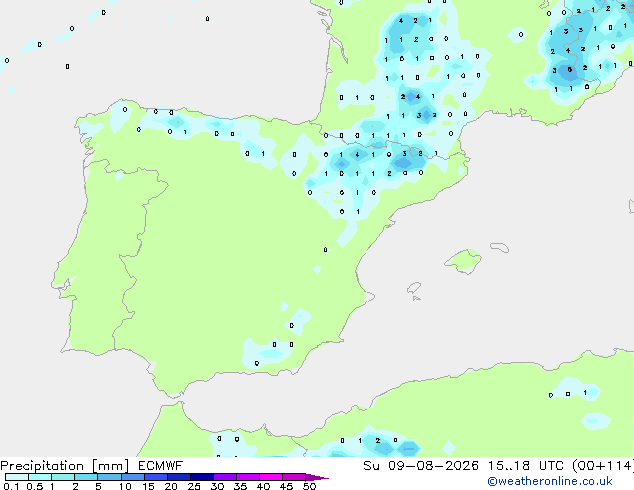Select the legend swatch between 5 and 10
Viewport: 634px width, 490px height.
[x=109, y=477]
